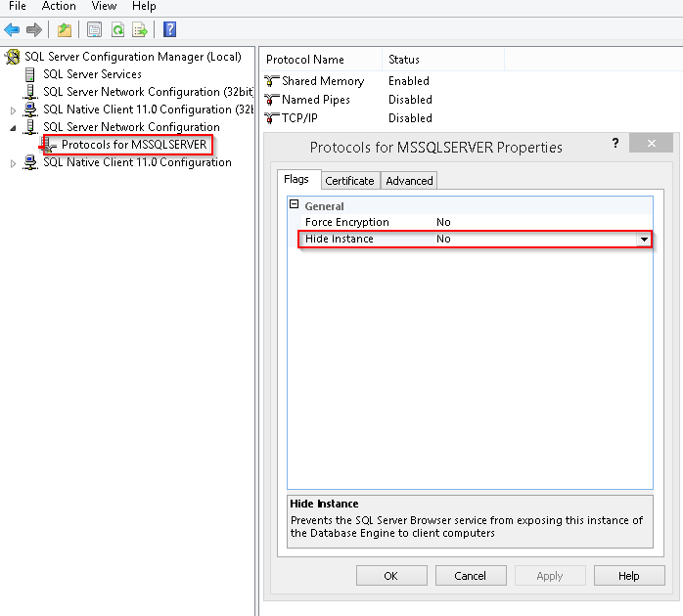Image resolution: width=683 pixels, height=616 pixels.
Task: Expand the bottom SQL Native Client 11.0 Configuration node
Action: coord(13,163)
